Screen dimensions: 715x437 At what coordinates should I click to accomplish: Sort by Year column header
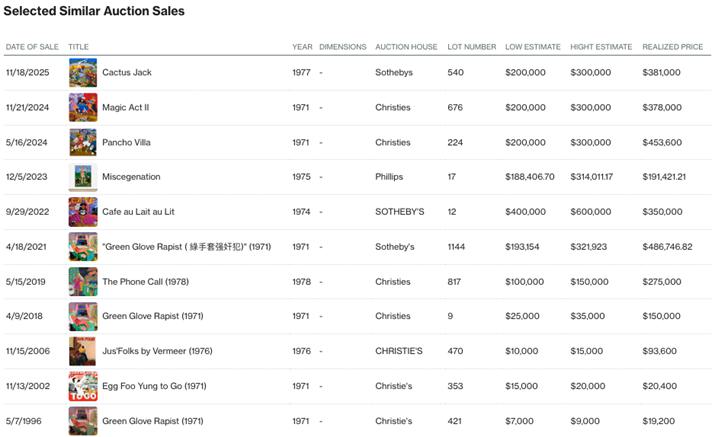coord(302,47)
